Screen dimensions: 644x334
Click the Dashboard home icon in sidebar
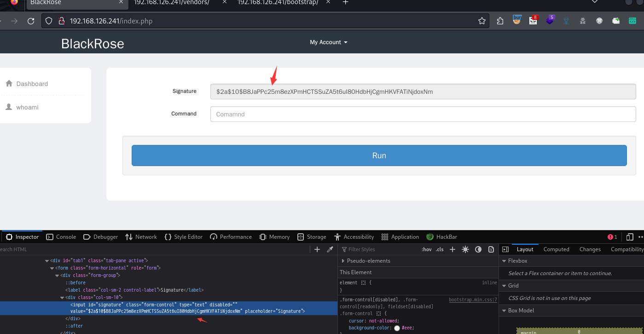9,84
